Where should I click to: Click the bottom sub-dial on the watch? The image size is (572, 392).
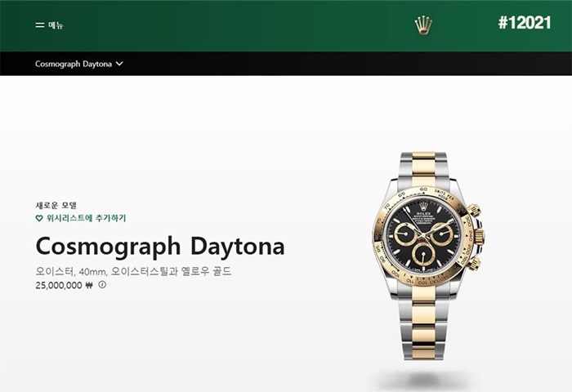[423, 254]
